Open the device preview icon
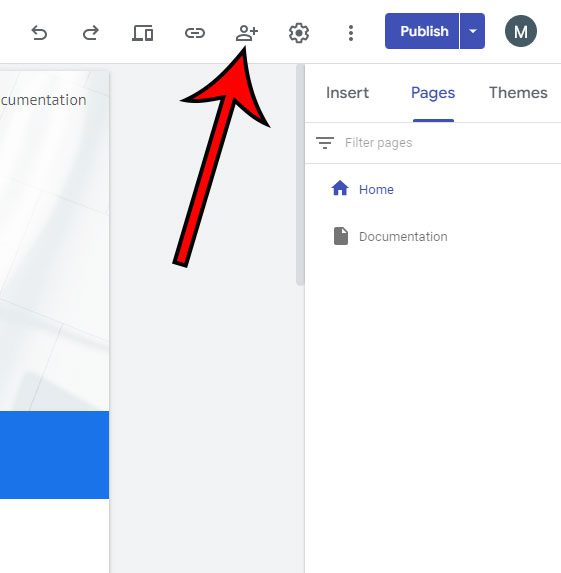Image resolution: width=561 pixels, height=573 pixels. click(143, 33)
